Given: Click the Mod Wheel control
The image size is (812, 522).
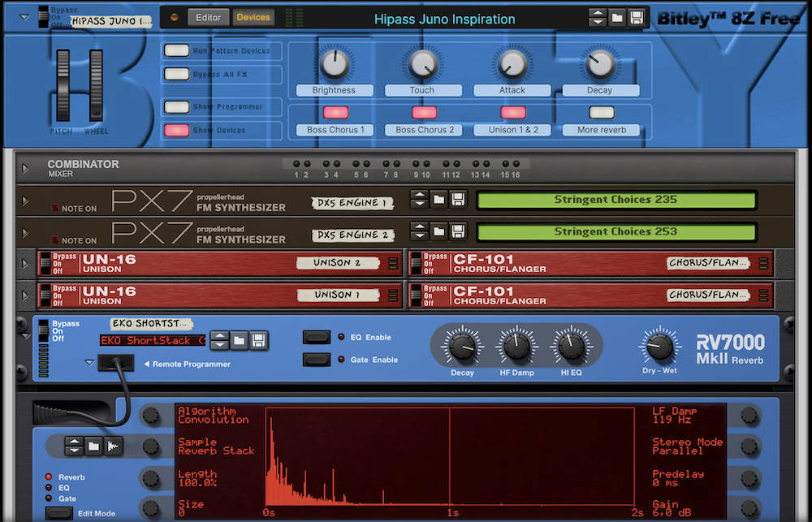Looking at the screenshot, I should point(96,85).
